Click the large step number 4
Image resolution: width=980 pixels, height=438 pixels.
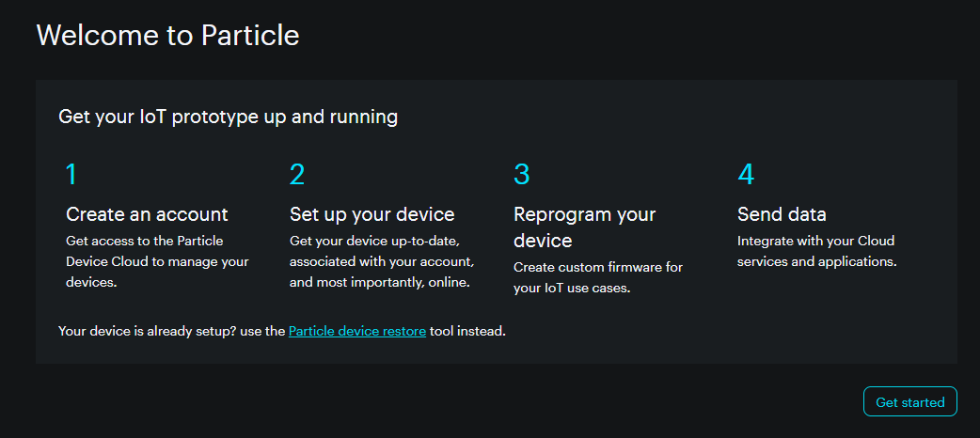click(746, 175)
